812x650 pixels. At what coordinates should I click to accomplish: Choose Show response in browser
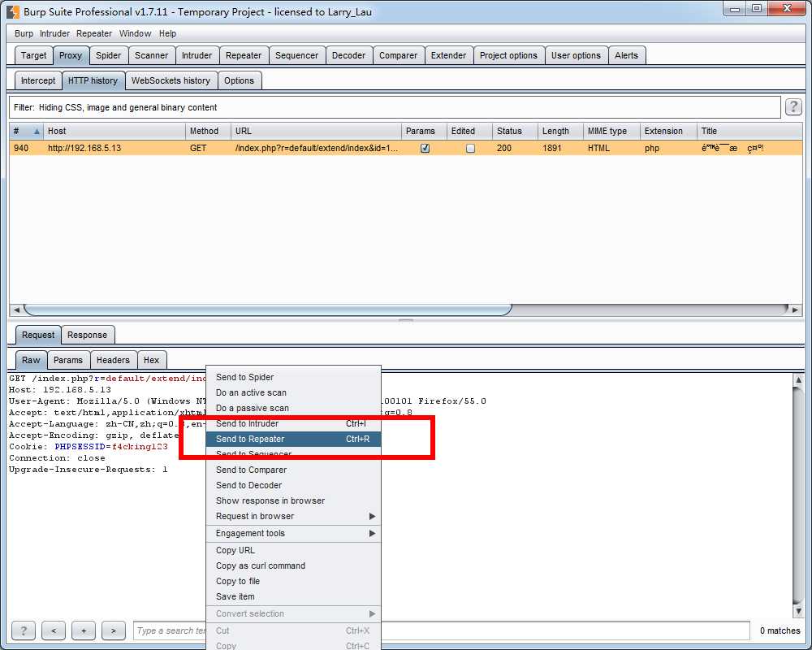coord(293,500)
